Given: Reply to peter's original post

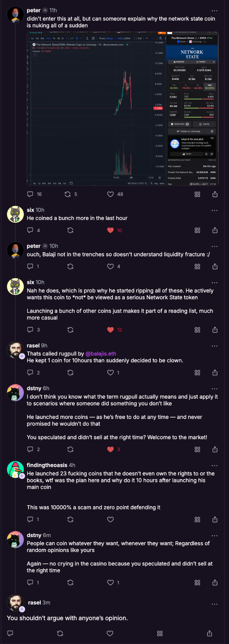Looking at the screenshot, I should point(30,194).
